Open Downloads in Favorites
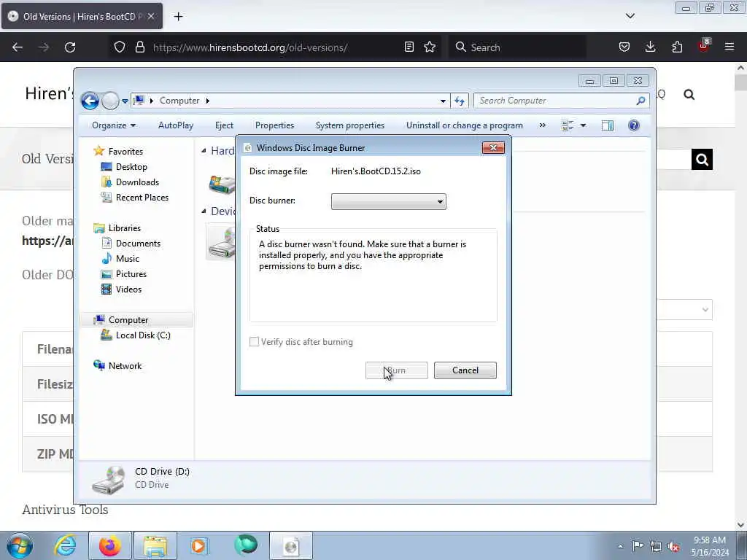Screen dimensions: 747x560 tap(137, 182)
